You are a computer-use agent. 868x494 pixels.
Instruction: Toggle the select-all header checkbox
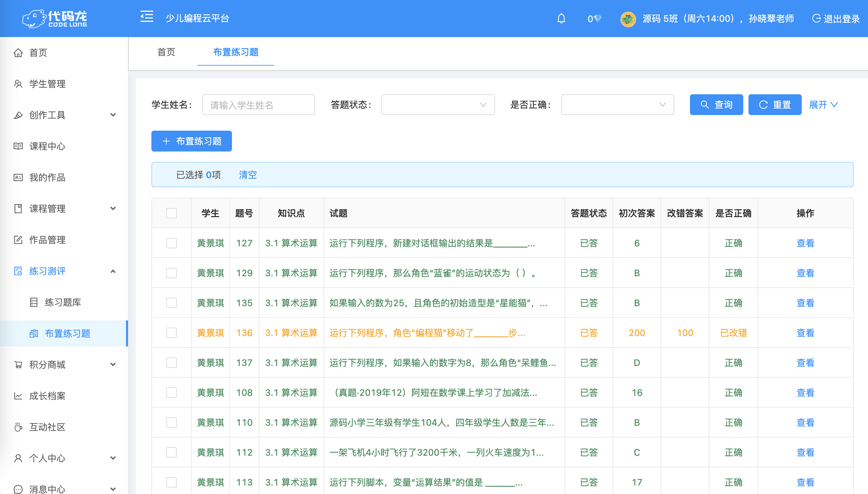pos(172,213)
